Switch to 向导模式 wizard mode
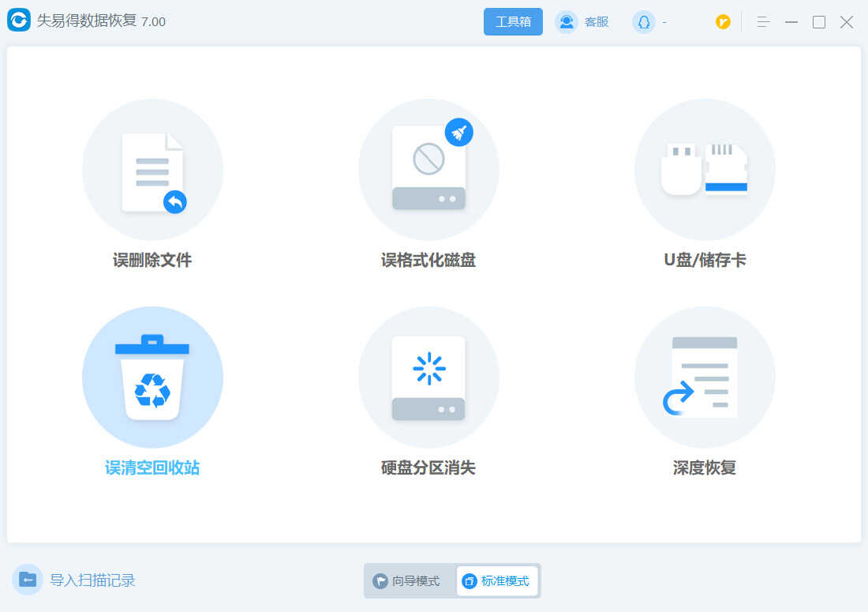Screen dimensions: 868x612 [x=407, y=581]
